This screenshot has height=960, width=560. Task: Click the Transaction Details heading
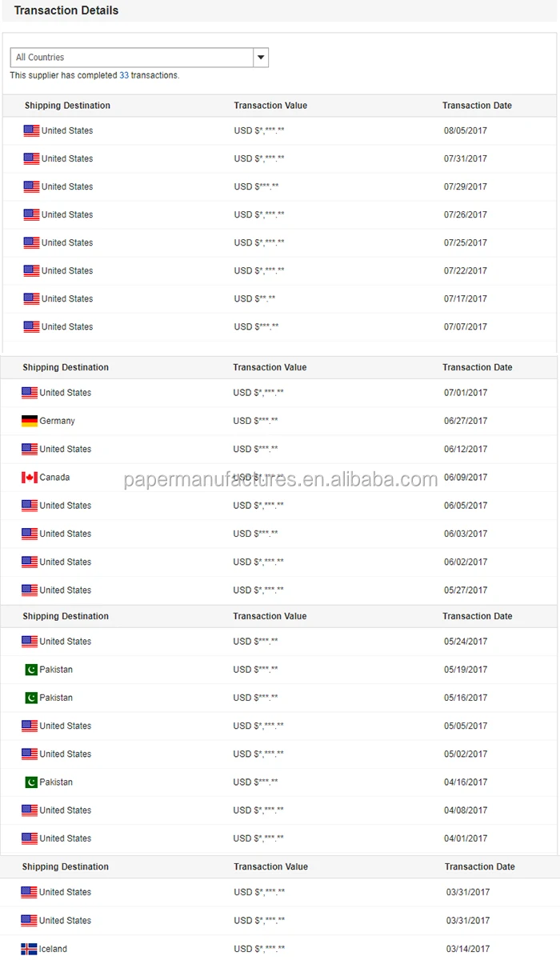click(x=66, y=10)
